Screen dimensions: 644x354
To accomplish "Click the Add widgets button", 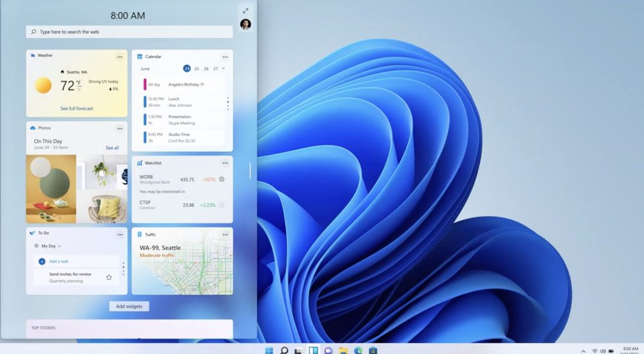I will pyautogui.click(x=129, y=306).
